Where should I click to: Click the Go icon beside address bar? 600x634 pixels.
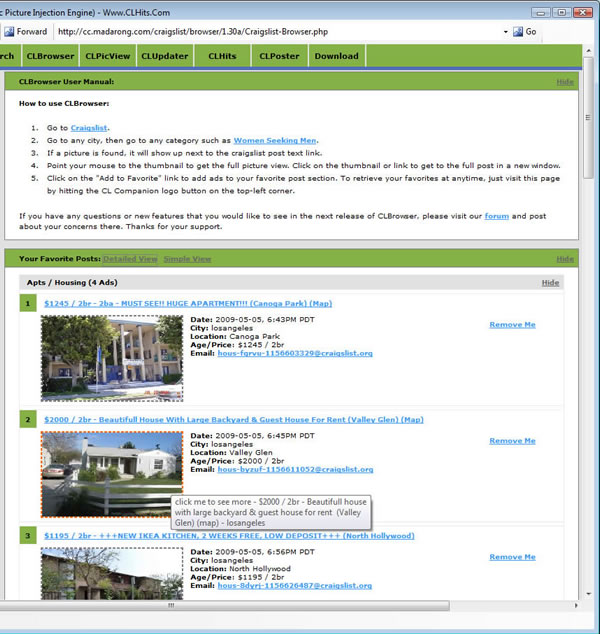(518, 32)
